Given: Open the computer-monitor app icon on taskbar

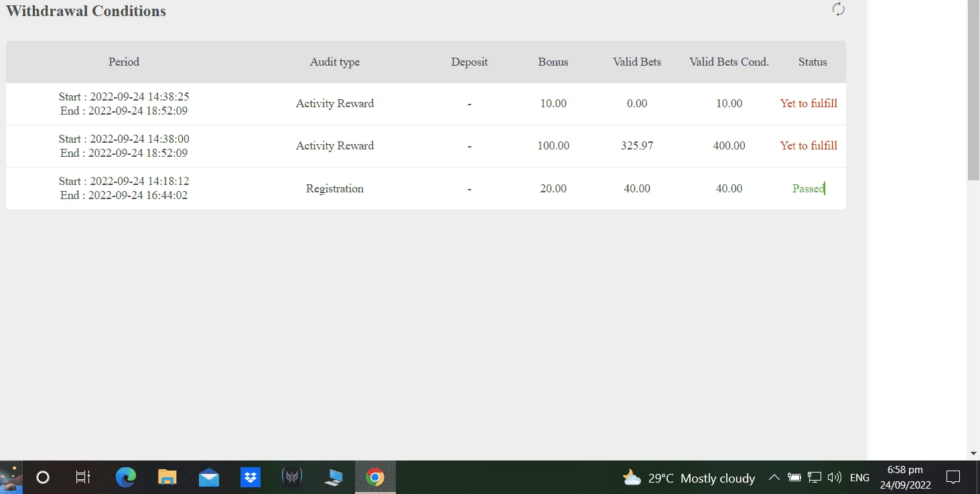Looking at the screenshot, I should coord(333,477).
